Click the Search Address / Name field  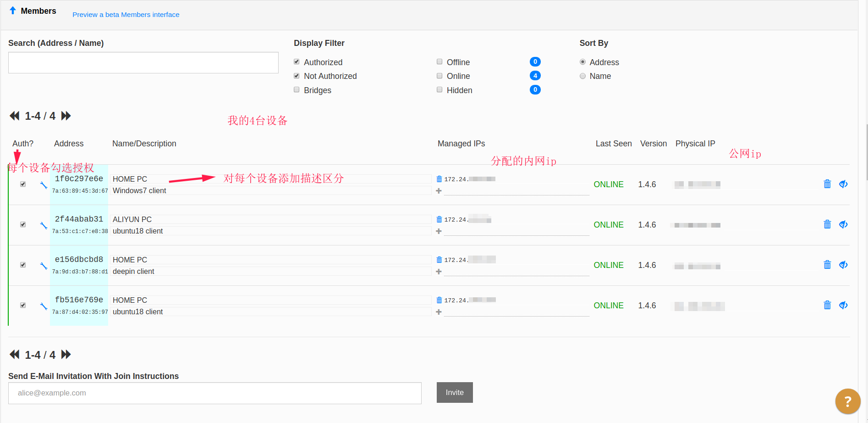click(143, 62)
